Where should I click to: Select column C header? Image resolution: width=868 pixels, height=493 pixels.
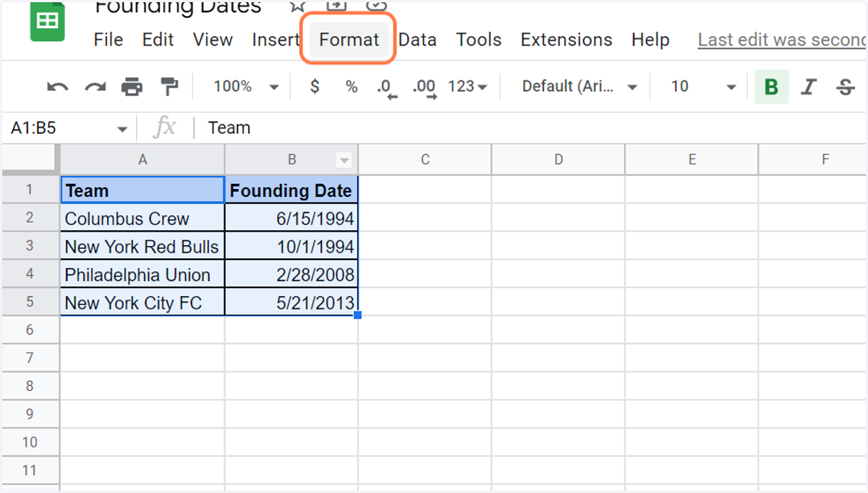[x=425, y=160]
